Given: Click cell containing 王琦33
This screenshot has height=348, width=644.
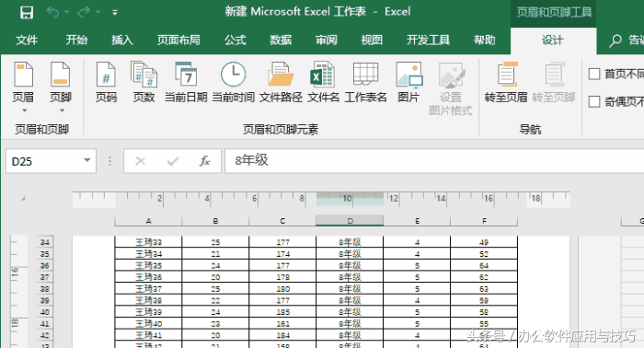Looking at the screenshot, I should 148,242.
